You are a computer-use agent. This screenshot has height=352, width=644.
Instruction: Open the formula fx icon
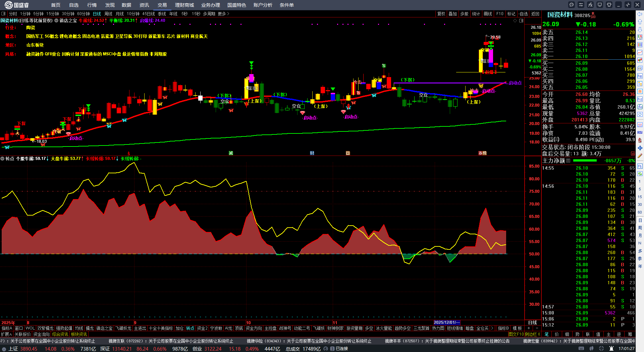click(590, 5)
